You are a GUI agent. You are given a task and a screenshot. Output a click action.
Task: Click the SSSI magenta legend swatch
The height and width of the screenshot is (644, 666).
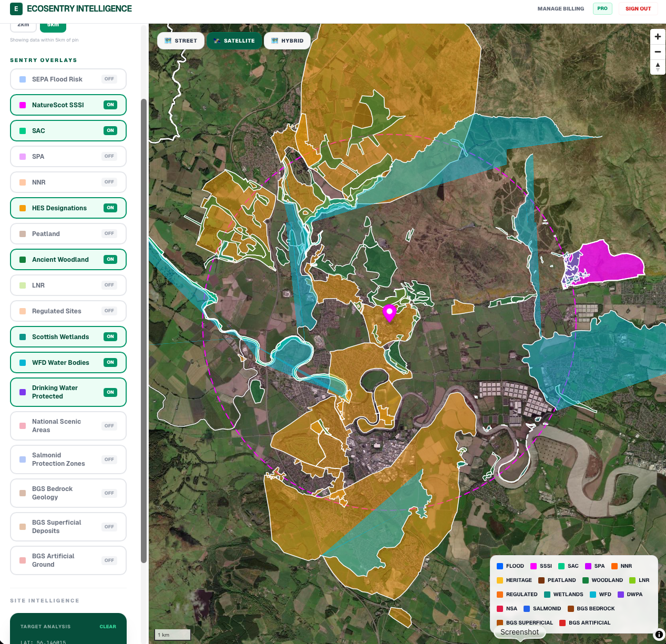coord(534,566)
